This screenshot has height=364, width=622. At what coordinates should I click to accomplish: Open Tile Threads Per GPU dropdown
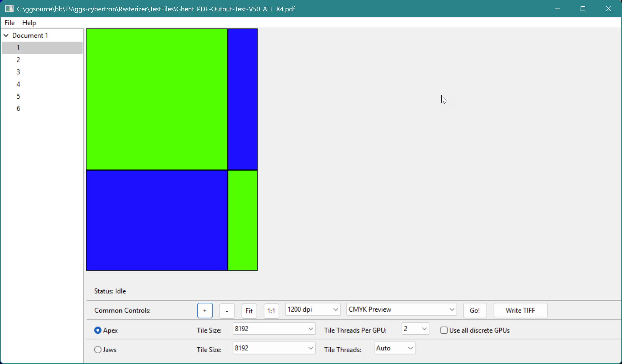(415, 329)
